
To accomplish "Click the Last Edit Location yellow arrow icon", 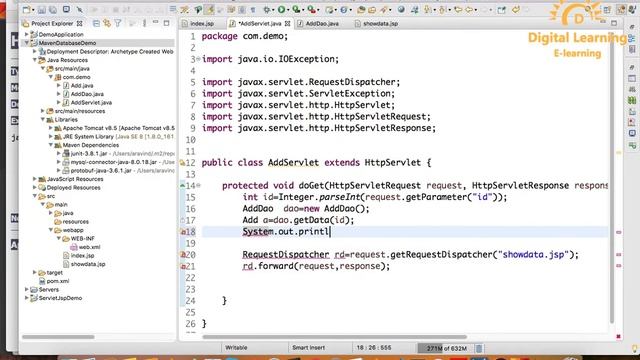I will coord(458,9).
